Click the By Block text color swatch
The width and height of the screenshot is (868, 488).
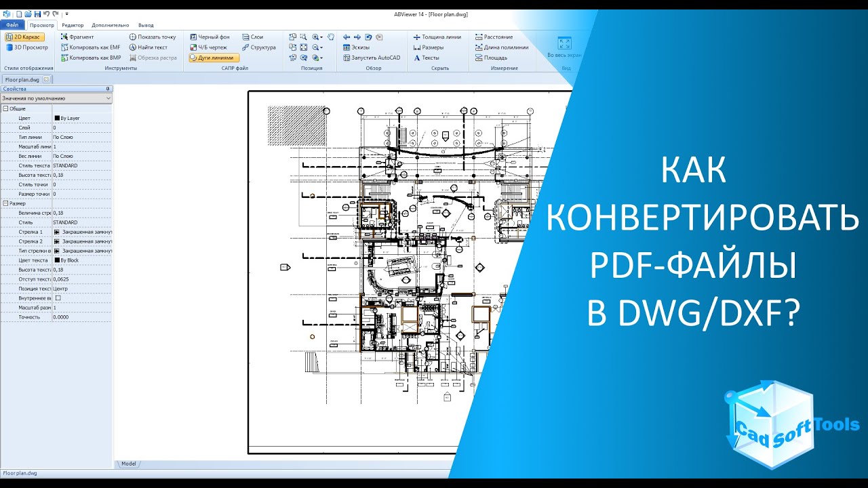[57, 260]
